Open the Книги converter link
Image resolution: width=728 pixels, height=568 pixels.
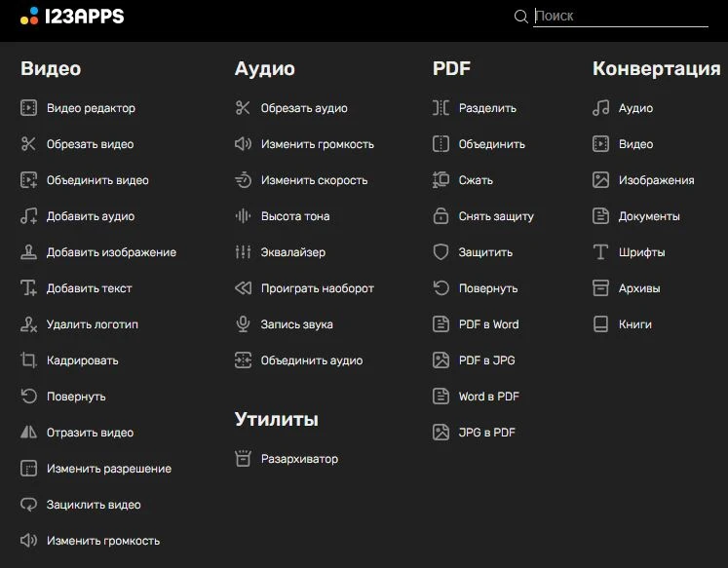click(x=634, y=324)
